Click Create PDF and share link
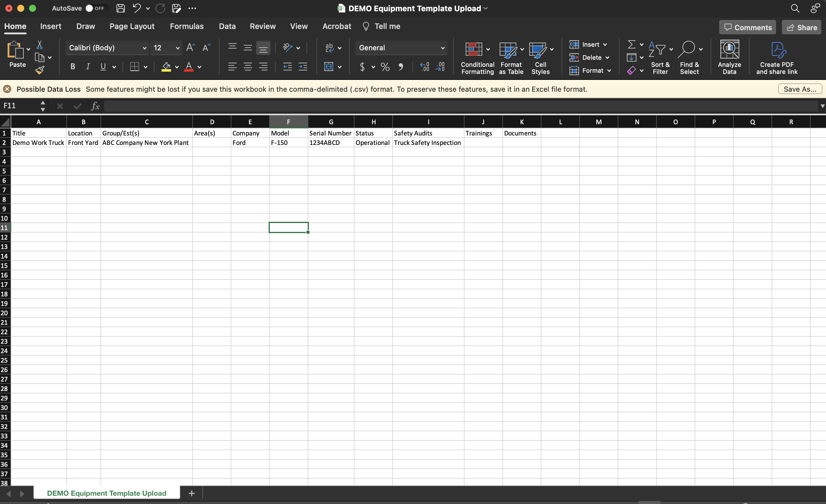The width and height of the screenshot is (826, 504). coord(777,58)
